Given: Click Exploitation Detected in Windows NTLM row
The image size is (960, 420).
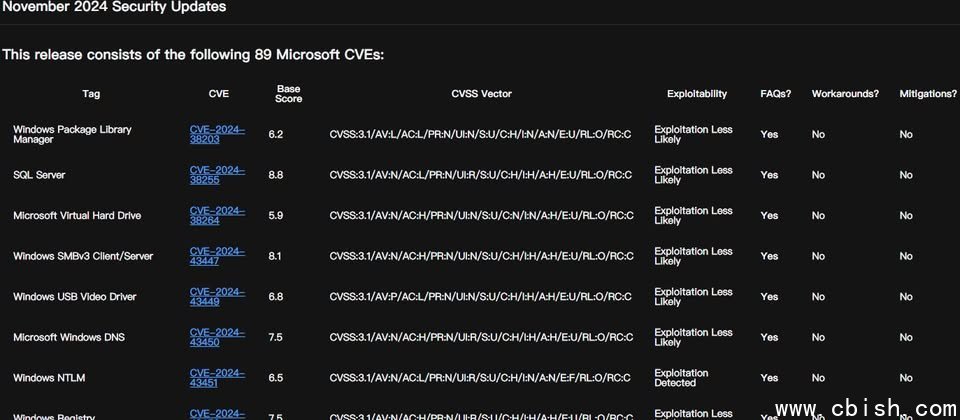Looking at the screenshot, I should [681, 378].
